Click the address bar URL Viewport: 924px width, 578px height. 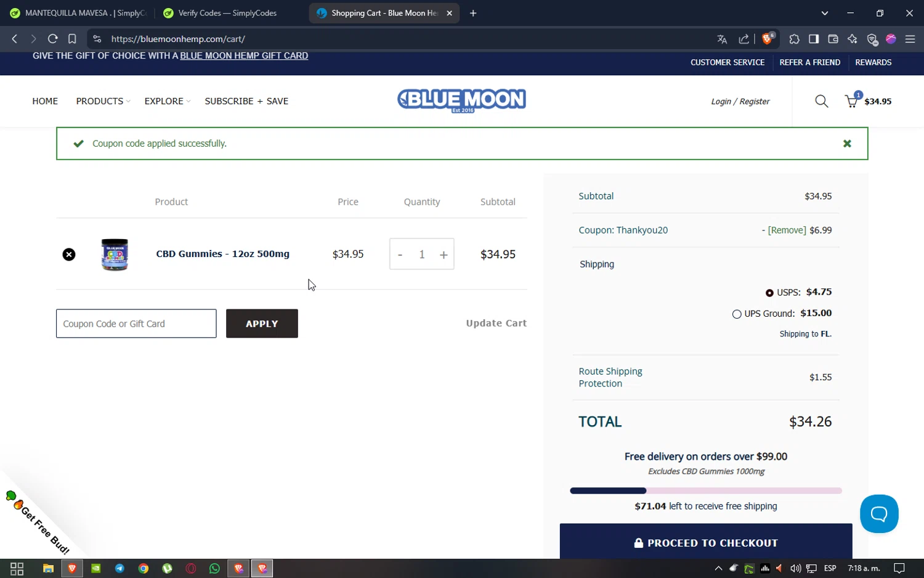pyautogui.click(x=178, y=39)
